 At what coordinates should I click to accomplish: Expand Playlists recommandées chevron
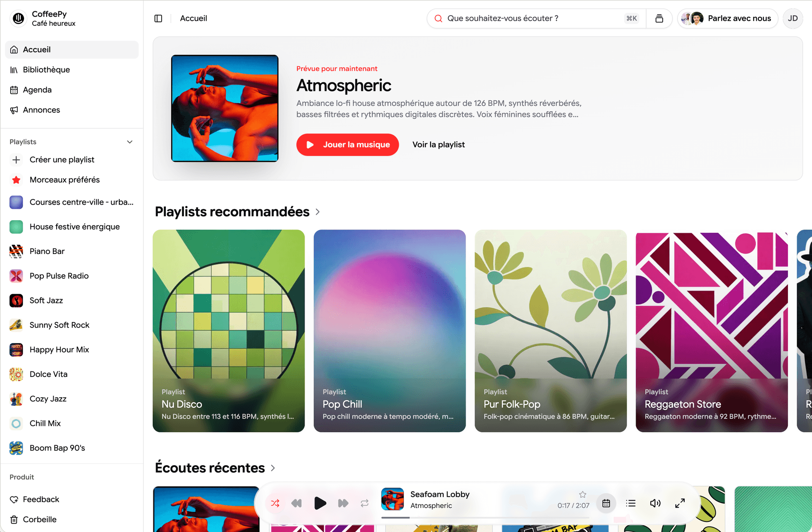point(318,212)
